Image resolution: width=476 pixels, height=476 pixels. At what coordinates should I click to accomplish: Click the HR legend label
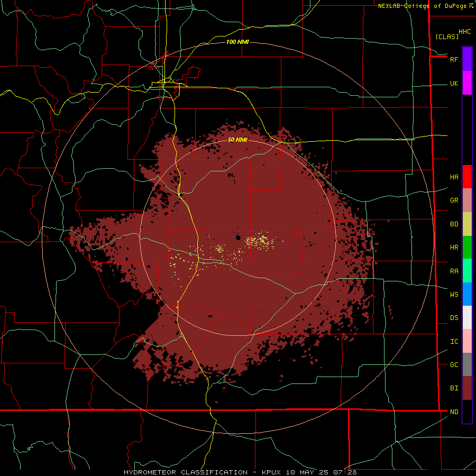pos(454,248)
